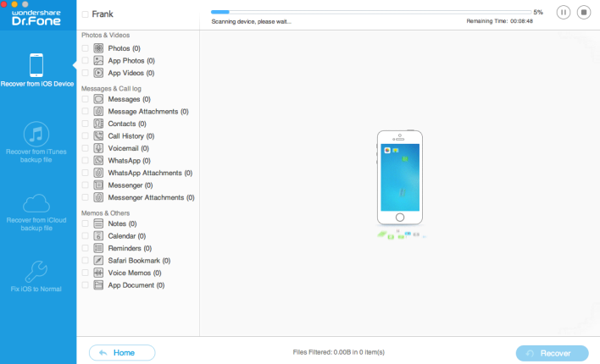This screenshot has width=600, height=364.
Task: Click the 5% progress percentage
Action: click(538, 12)
